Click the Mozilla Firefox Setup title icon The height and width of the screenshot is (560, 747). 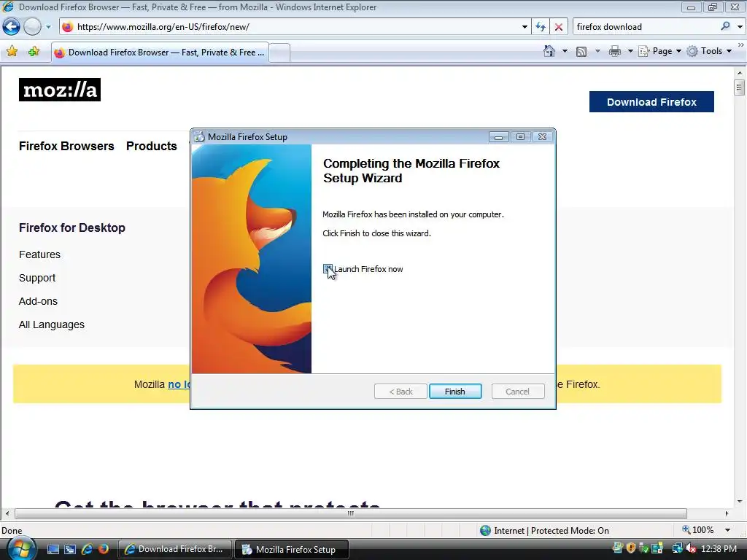200,137
